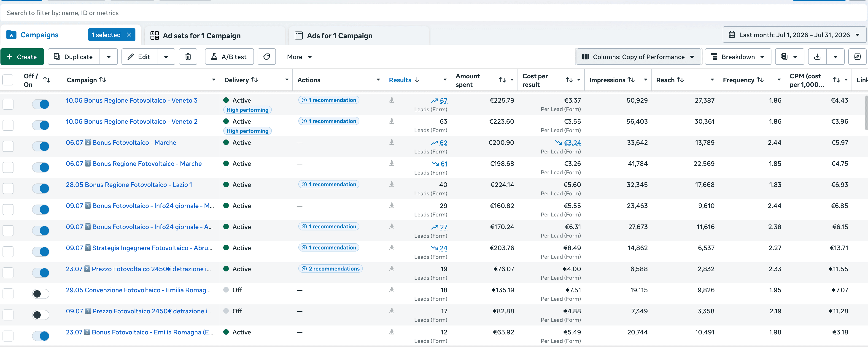Click the trash delete icon in toolbar
This screenshot has height=350, width=868.
tap(188, 57)
